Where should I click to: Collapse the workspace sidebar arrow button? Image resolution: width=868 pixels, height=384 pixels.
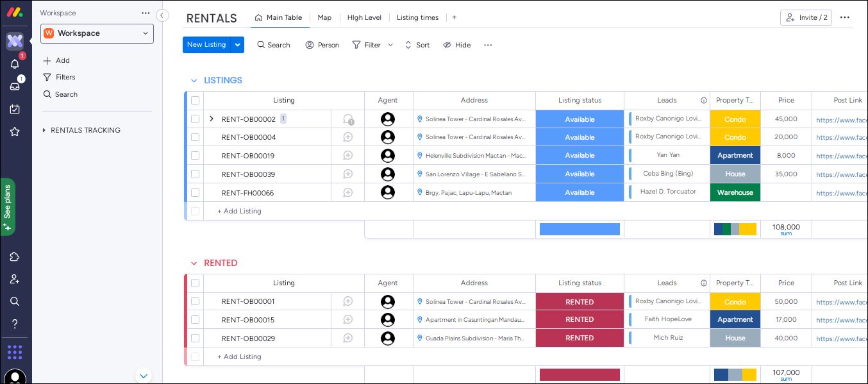(162, 15)
